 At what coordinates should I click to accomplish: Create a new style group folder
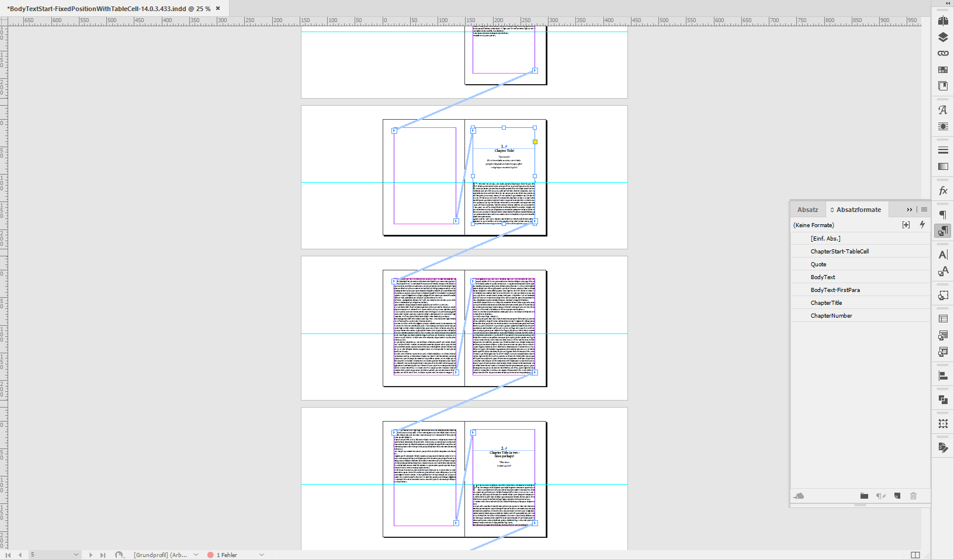point(865,496)
